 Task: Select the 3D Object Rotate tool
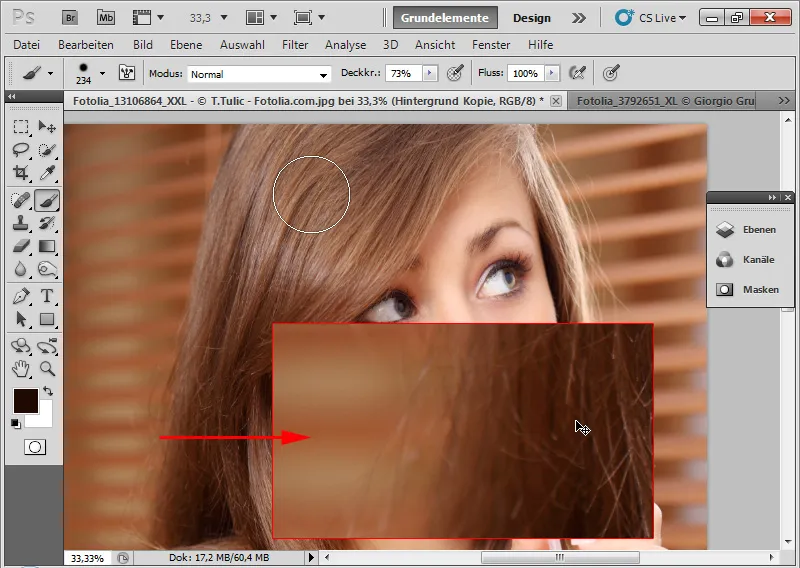click(20, 346)
